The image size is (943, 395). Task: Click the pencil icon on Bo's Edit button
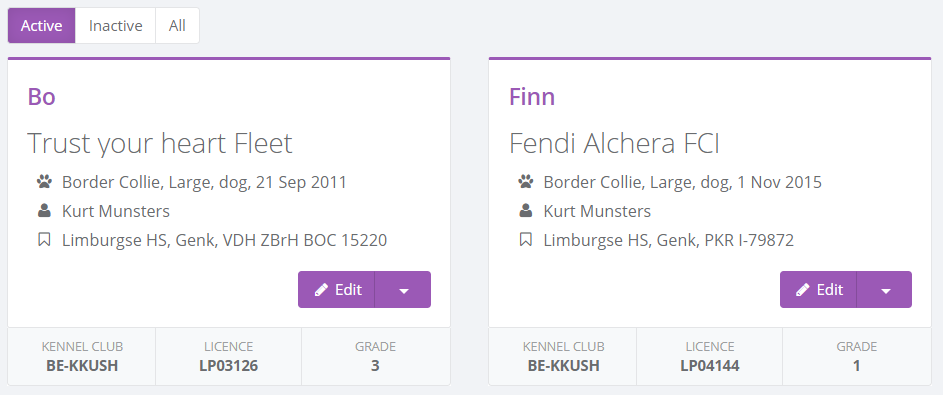322,290
